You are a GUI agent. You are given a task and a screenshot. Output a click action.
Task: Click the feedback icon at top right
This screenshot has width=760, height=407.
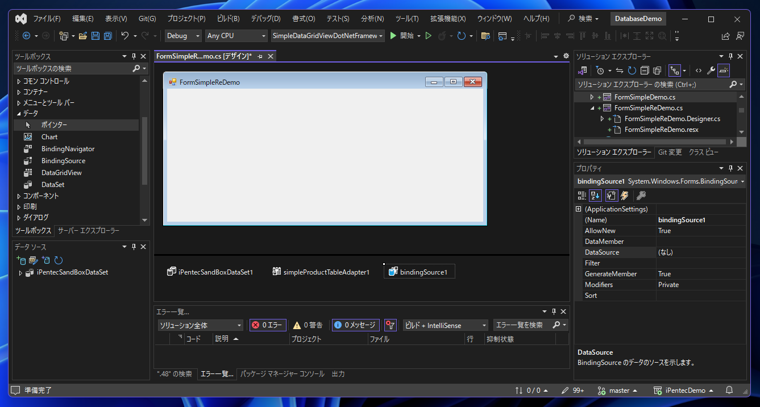pyautogui.click(x=740, y=36)
